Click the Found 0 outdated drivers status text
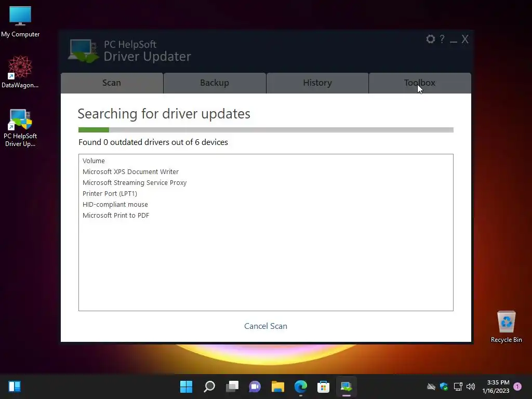The width and height of the screenshot is (532, 399). point(153,142)
